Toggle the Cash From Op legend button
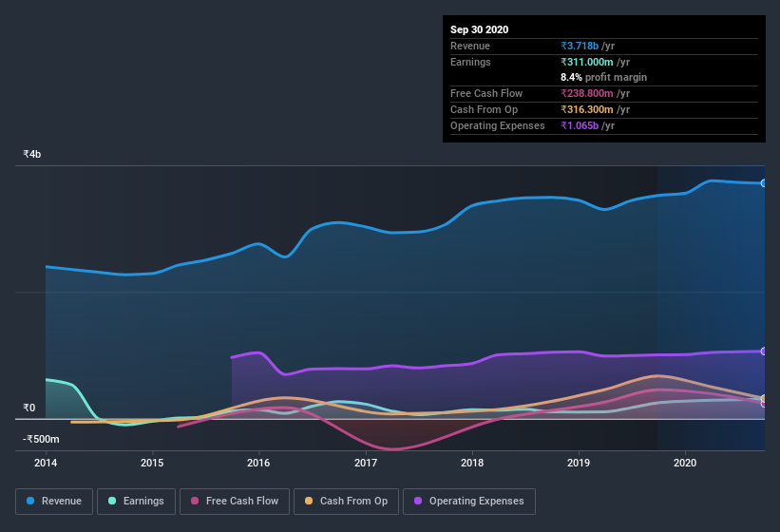This screenshot has width=780, height=532. tap(346, 502)
